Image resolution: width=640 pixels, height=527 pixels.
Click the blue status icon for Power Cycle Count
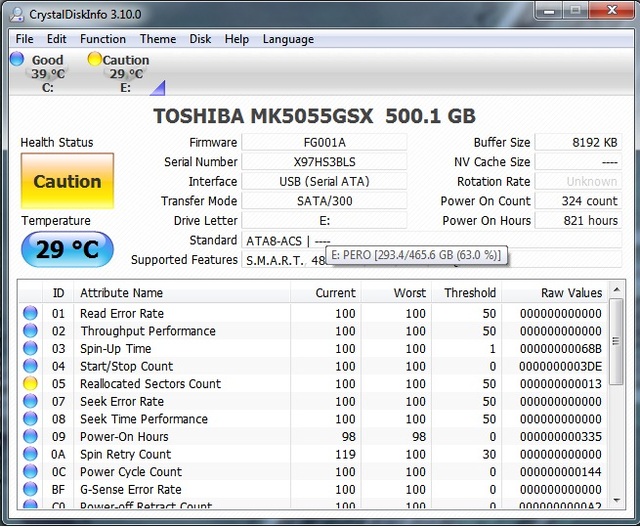30,471
